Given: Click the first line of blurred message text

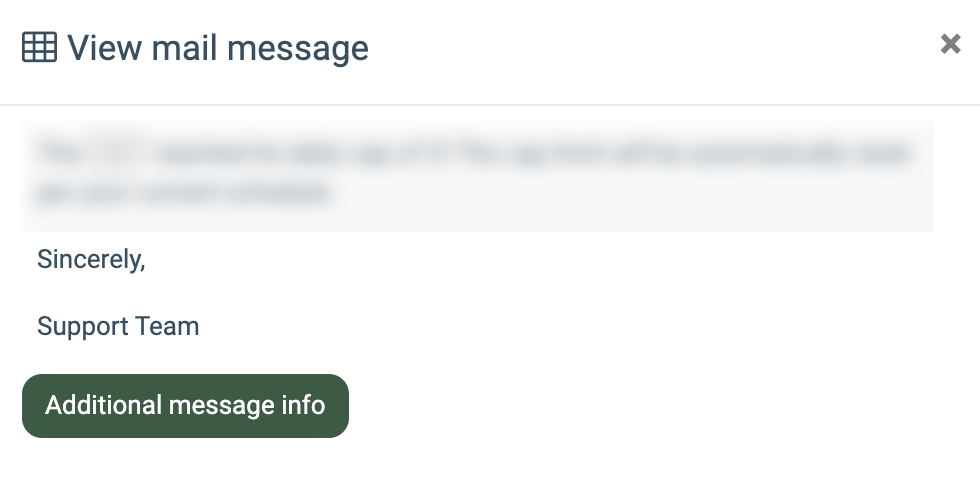Looking at the screenshot, I should tap(475, 154).
